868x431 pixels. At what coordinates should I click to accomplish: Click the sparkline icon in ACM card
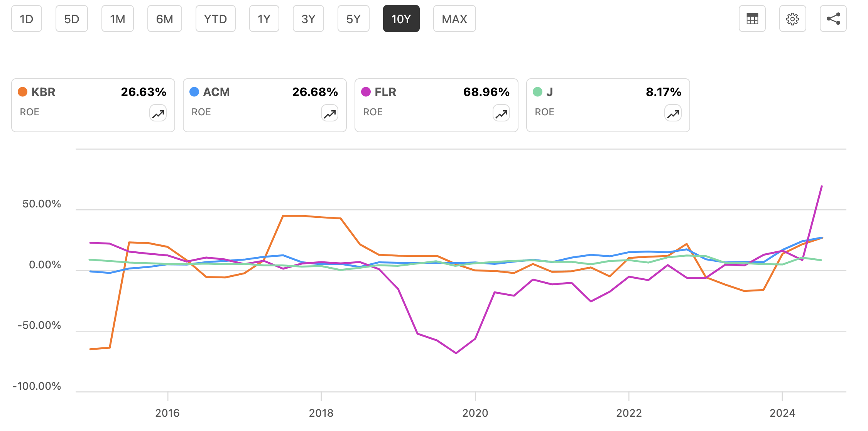pos(329,113)
